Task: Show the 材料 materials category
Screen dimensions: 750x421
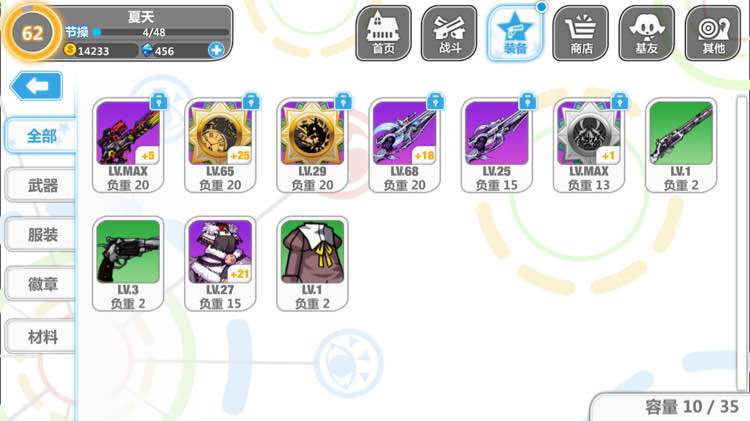Action: pos(41,337)
